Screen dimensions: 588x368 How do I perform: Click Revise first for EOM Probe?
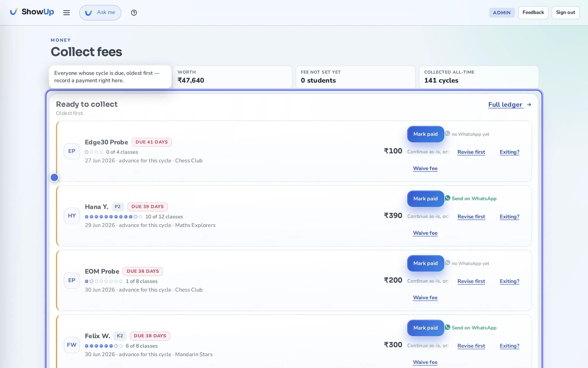click(471, 281)
